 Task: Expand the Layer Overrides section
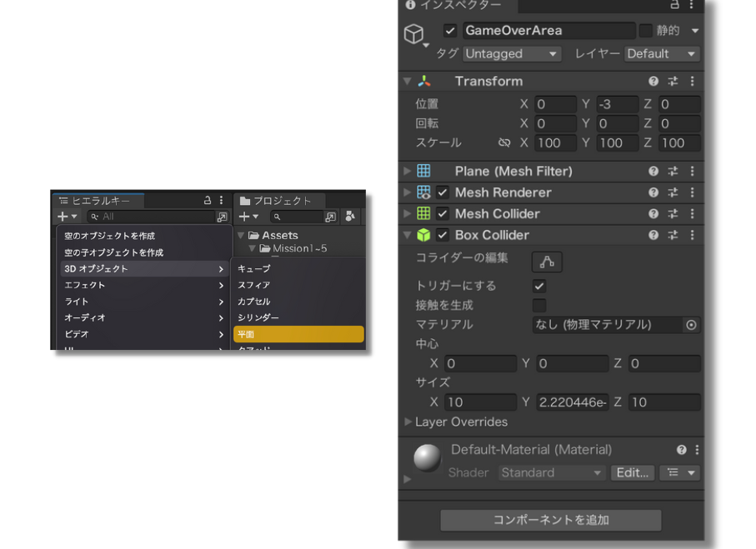[x=408, y=422]
